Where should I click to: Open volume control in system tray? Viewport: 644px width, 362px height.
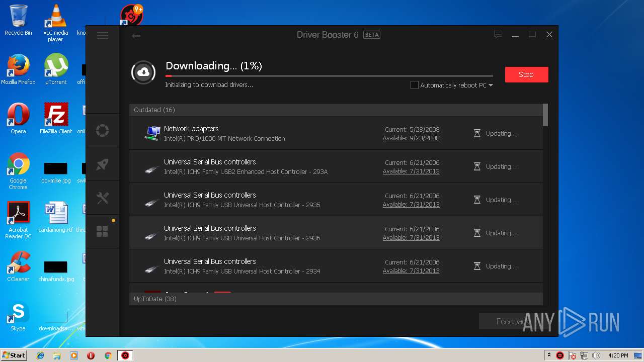click(x=596, y=355)
